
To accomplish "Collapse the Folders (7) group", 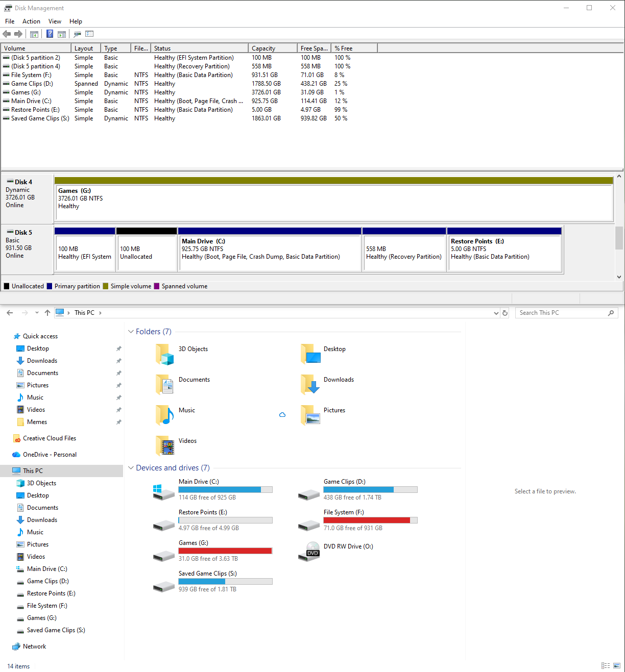I will (131, 332).
